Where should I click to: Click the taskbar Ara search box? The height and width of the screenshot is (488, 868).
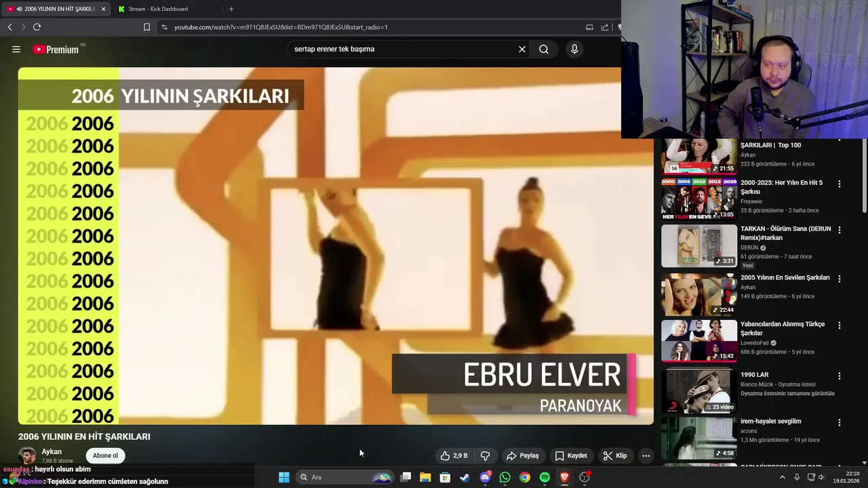pyautogui.click(x=346, y=477)
